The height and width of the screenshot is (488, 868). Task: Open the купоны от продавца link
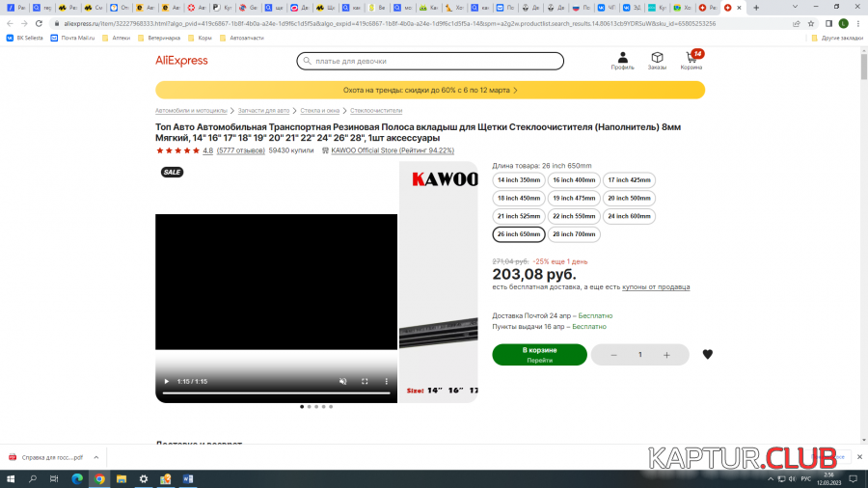pos(655,286)
